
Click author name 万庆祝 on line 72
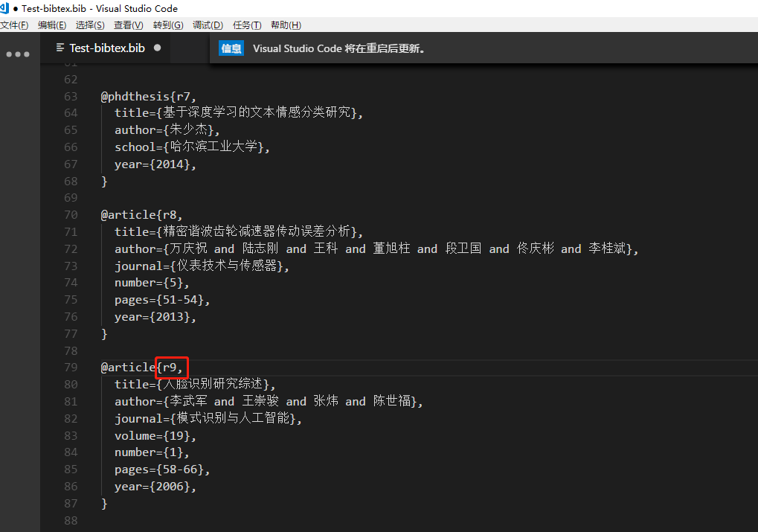pos(188,249)
